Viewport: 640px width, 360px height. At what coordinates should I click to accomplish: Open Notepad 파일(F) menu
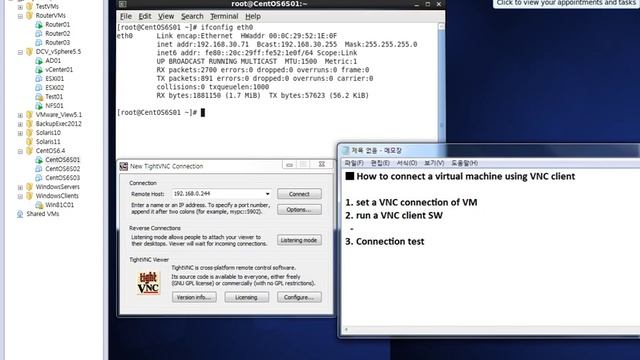[x=354, y=163]
